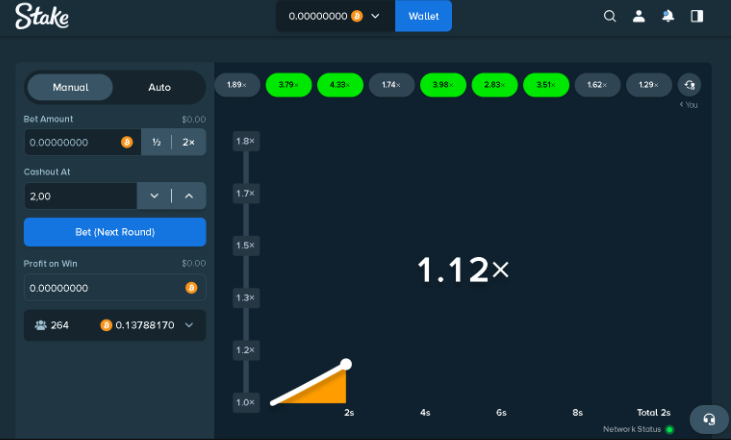Open the live support headset icon
731x440 pixels.
click(x=709, y=419)
